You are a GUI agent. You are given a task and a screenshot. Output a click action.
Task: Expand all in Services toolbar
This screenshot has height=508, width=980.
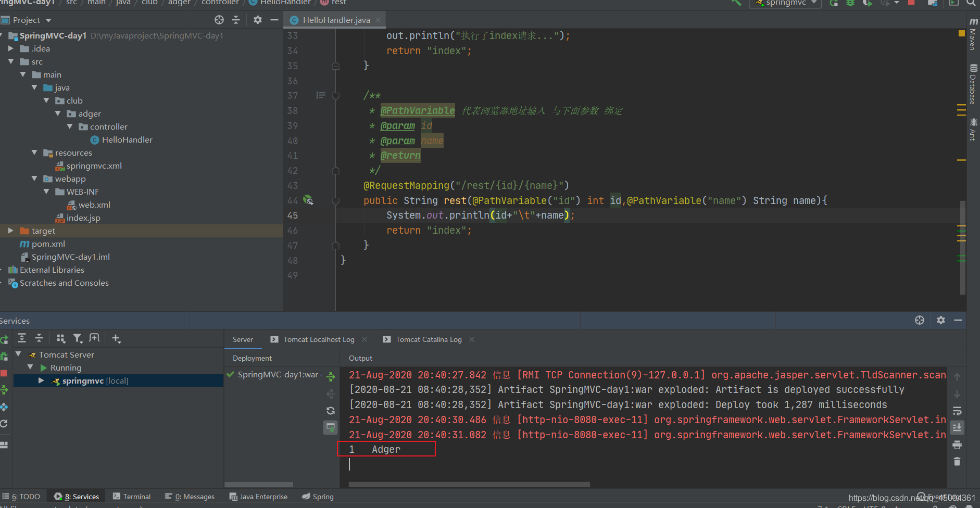click(x=22, y=338)
